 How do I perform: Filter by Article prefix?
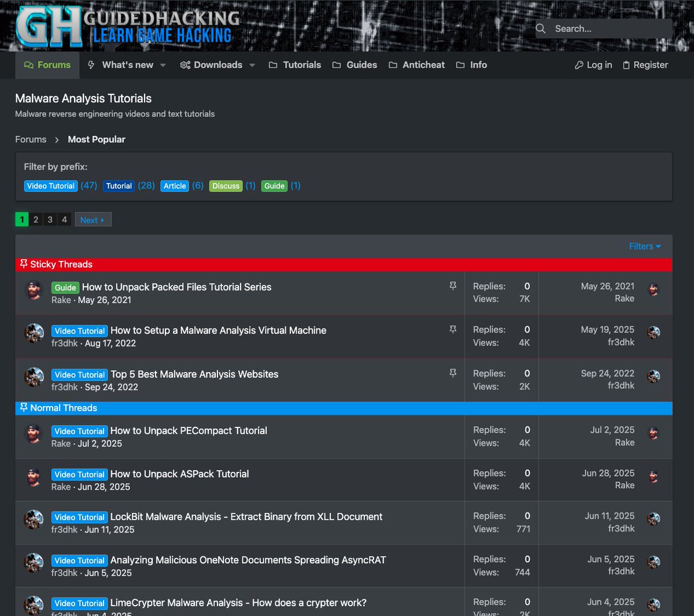[175, 186]
